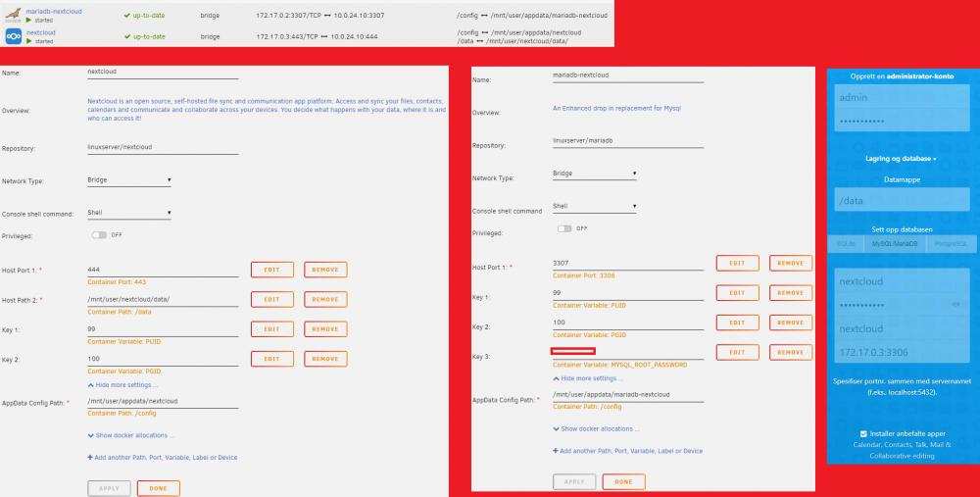Collapse Hide more settings in mariadb form
Viewport: 980px width, 497px height.
[x=588, y=378]
